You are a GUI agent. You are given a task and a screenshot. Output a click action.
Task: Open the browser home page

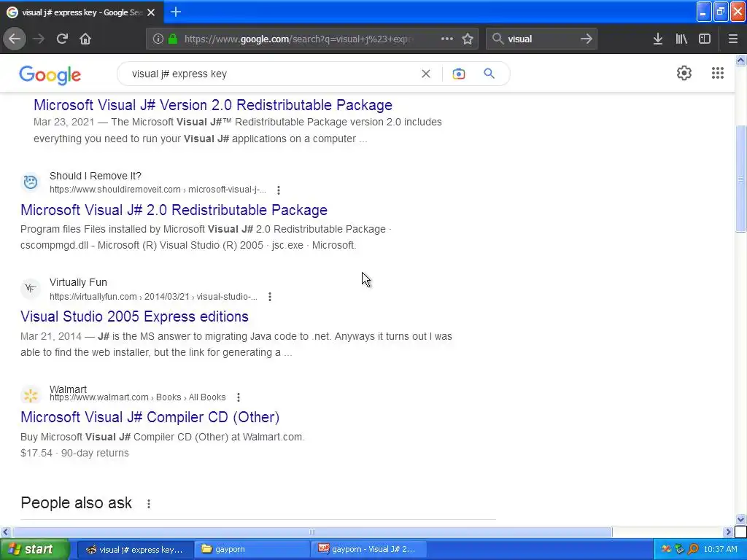pos(85,39)
